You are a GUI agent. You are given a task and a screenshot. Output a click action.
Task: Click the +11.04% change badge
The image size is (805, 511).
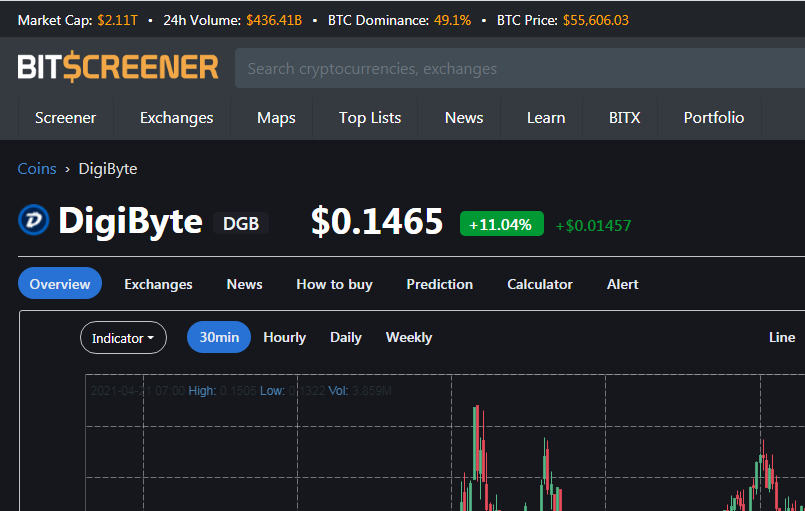502,224
